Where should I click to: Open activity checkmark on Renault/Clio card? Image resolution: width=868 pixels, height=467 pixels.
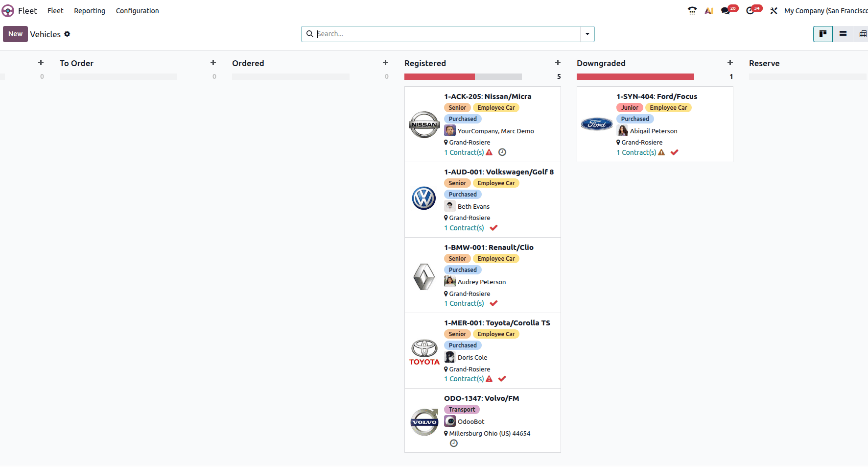point(493,303)
